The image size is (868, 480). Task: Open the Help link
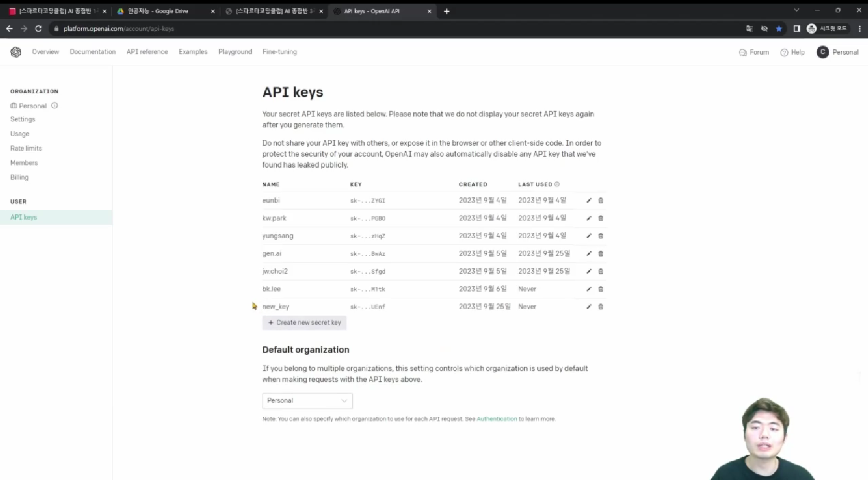(792, 52)
